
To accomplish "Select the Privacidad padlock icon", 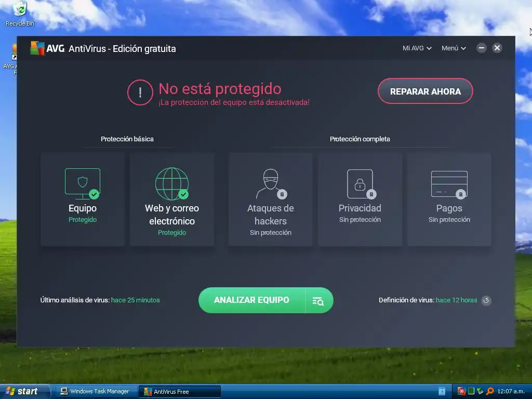I will (362, 184).
